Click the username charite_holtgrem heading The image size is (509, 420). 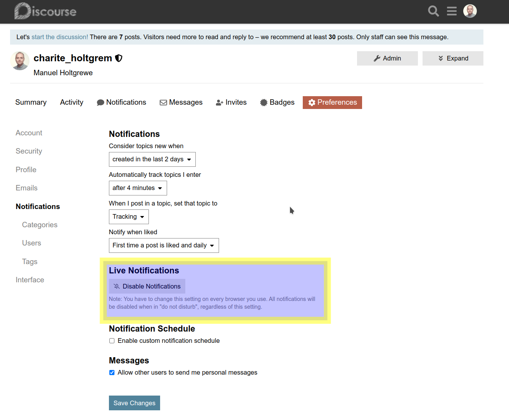[73, 58]
